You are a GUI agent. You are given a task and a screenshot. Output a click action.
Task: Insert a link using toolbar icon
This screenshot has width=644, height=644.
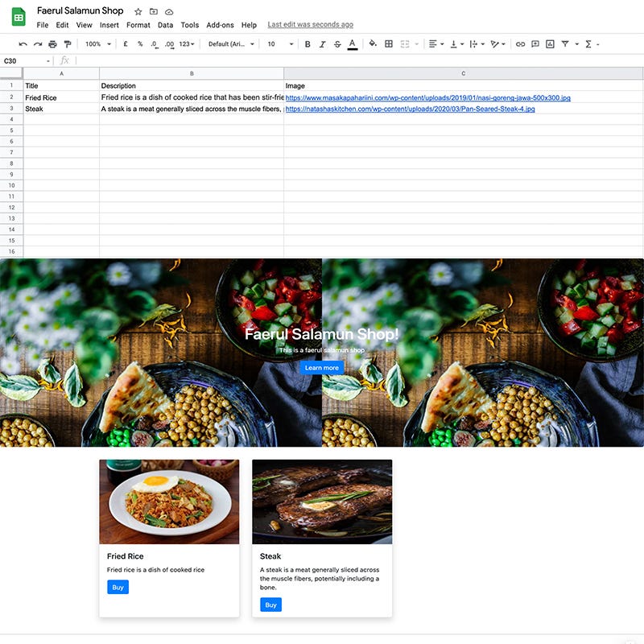520,44
